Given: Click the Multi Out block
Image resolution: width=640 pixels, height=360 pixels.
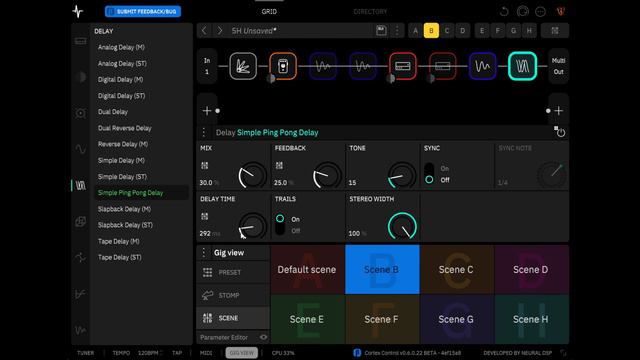Looking at the screenshot, I should pyautogui.click(x=558, y=66).
